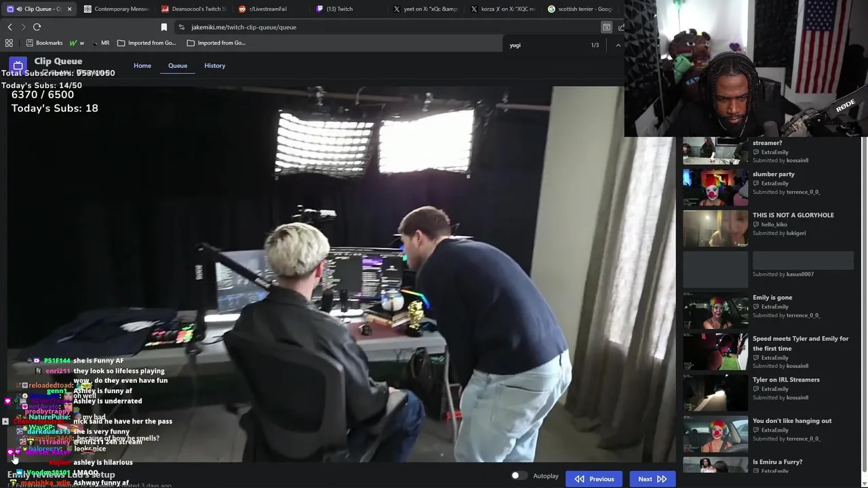Switch to the (13) Twitch tab
This screenshot has height=488, width=868.
349,9
